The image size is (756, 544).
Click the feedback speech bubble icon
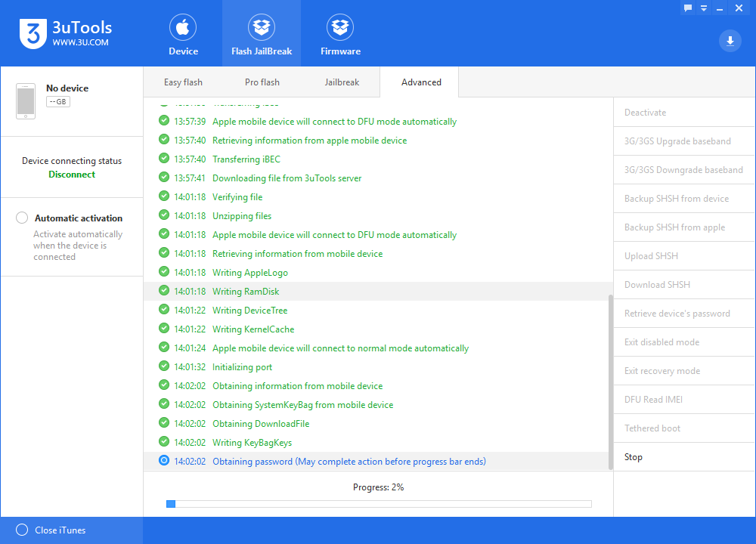coord(688,8)
